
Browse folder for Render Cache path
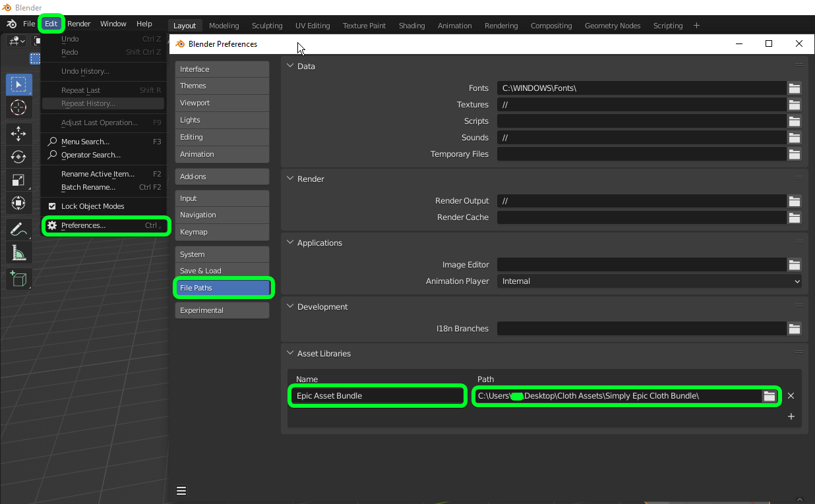coord(794,217)
